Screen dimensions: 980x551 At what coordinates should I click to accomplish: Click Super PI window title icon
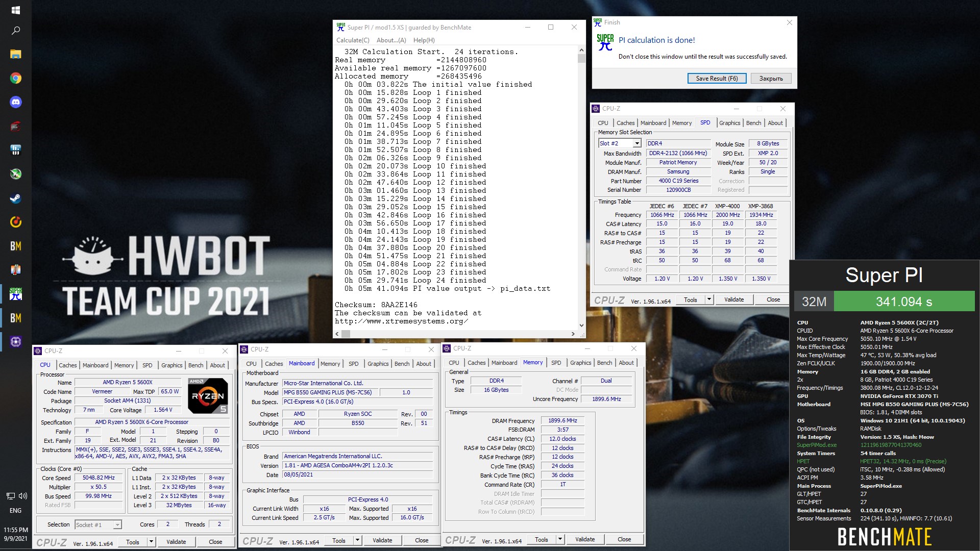tap(340, 28)
